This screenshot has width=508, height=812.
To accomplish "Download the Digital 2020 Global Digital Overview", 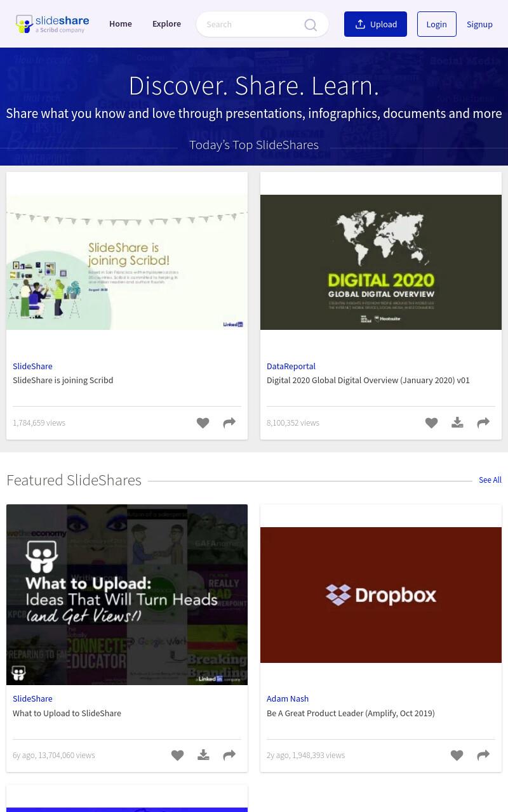I will (457, 423).
